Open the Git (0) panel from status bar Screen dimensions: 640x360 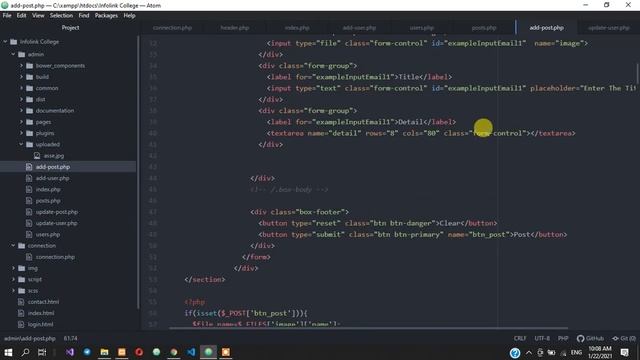click(624, 338)
